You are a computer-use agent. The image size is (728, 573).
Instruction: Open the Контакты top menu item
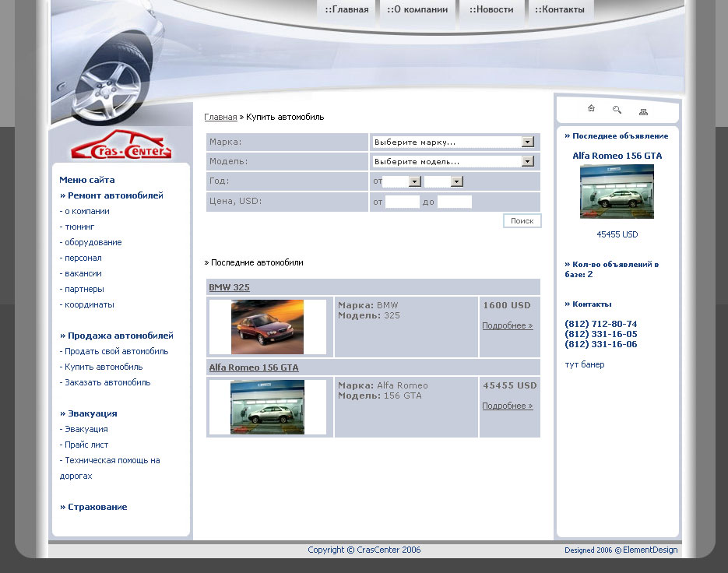coord(560,10)
